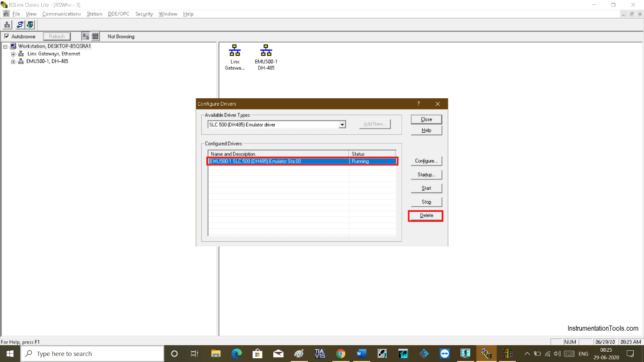Click the ENG language indicator

583,354
